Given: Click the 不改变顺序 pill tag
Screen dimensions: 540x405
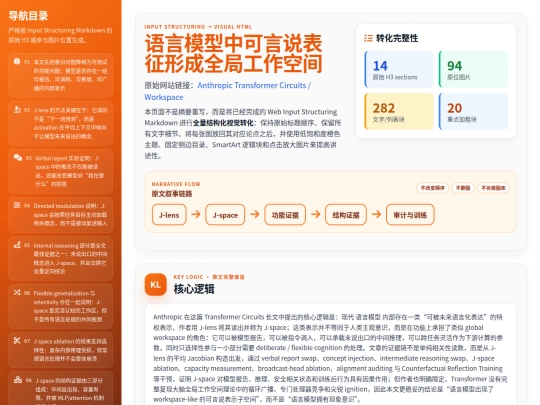Looking at the screenshot, I should click(433, 188).
